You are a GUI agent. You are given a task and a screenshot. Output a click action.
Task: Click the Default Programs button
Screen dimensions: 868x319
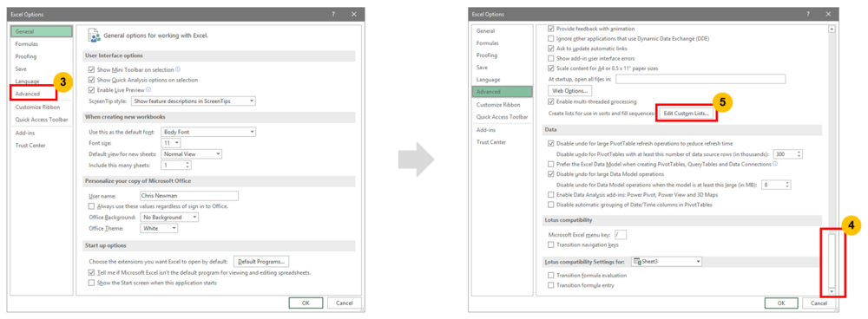click(261, 261)
